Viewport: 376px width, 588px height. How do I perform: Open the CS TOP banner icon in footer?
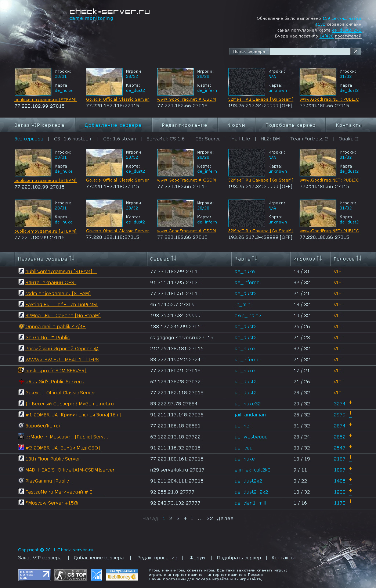click(x=70, y=575)
